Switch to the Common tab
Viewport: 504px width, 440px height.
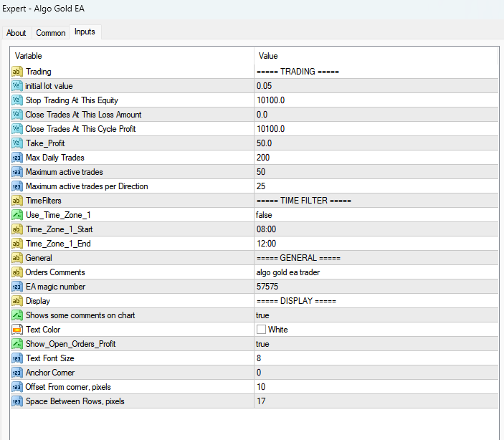tap(51, 33)
